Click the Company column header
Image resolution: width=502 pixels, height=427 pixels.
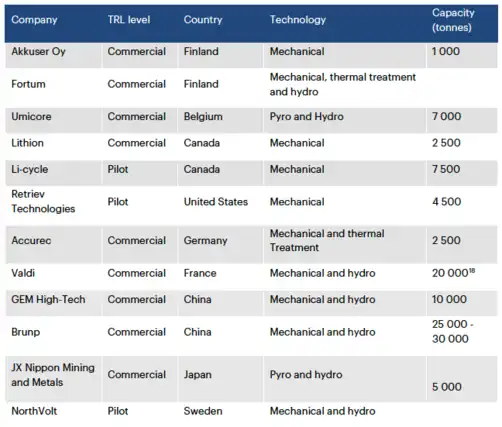coord(34,20)
